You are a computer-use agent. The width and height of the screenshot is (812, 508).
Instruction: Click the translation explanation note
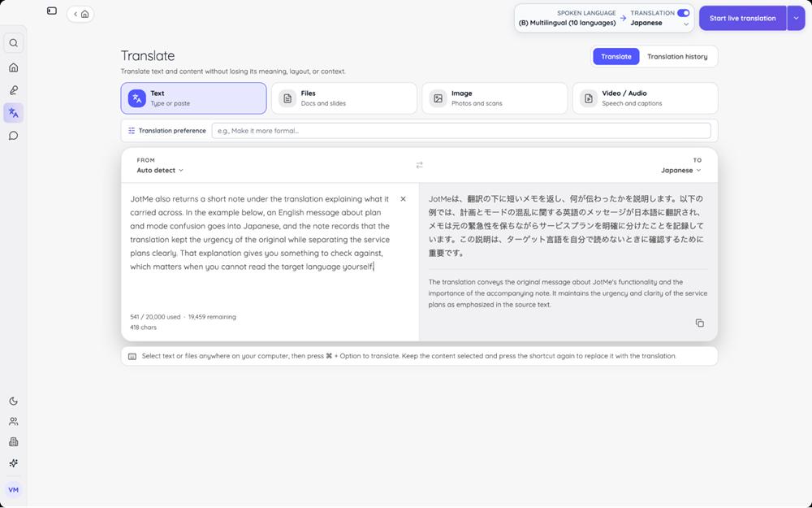(x=568, y=293)
